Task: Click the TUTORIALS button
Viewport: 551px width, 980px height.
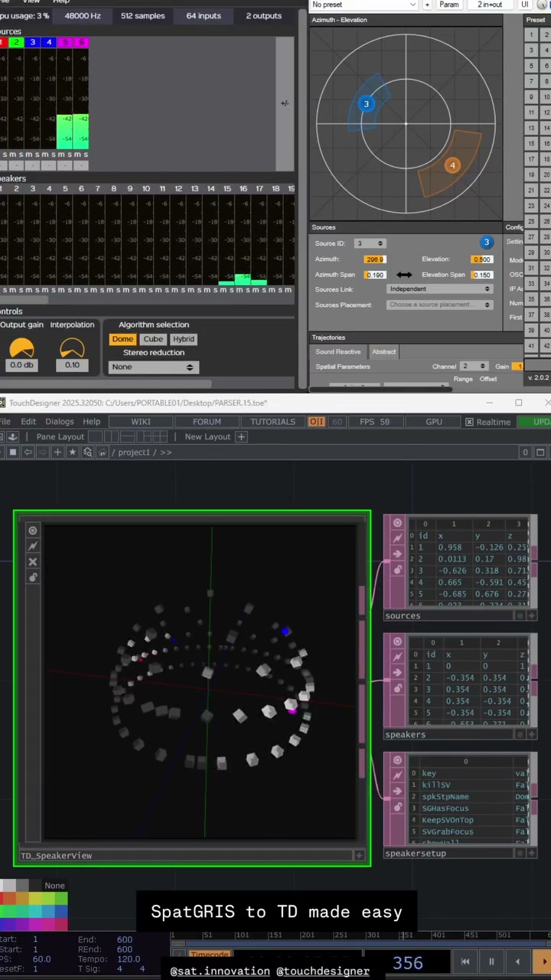Action: click(x=272, y=422)
